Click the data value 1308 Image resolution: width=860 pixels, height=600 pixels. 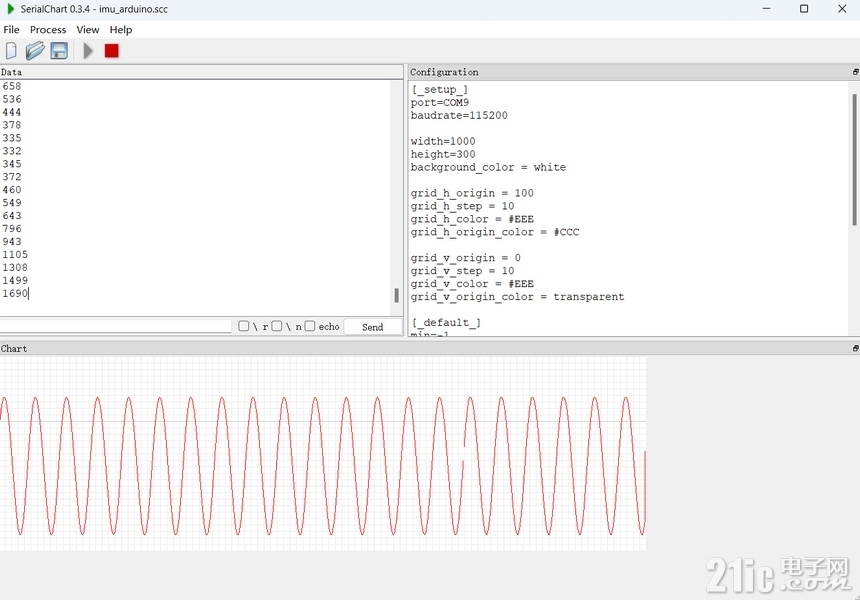click(15, 268)
